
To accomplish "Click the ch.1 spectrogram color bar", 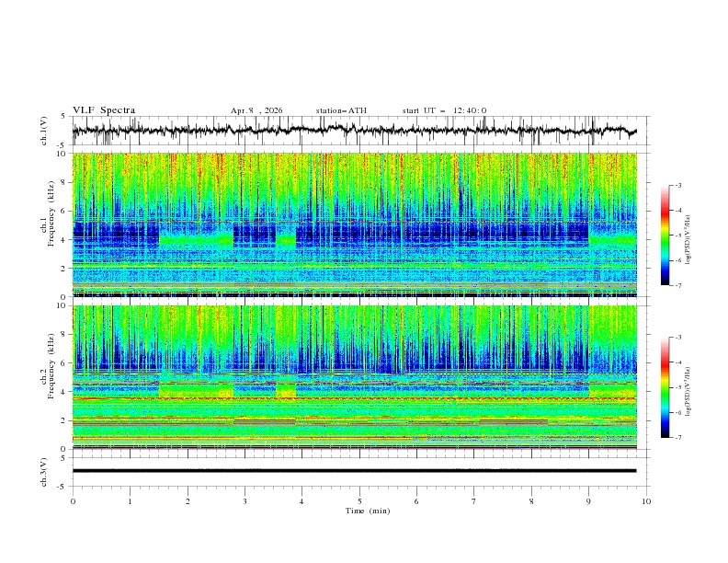I will (x=665, y=236).
